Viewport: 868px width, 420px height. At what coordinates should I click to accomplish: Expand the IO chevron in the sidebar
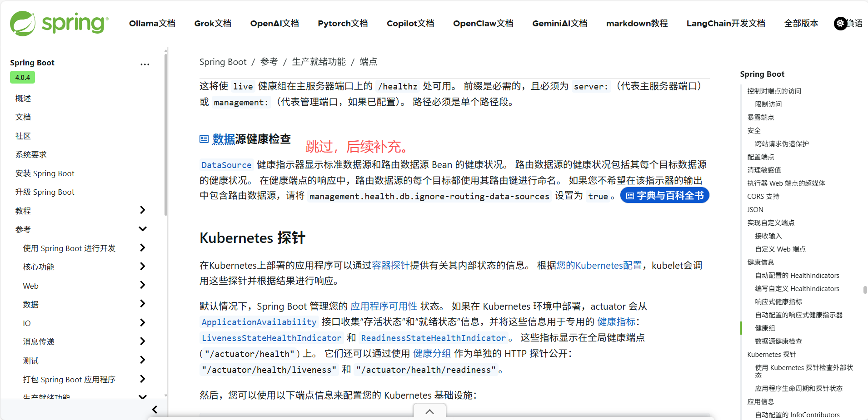coord(142,322)
